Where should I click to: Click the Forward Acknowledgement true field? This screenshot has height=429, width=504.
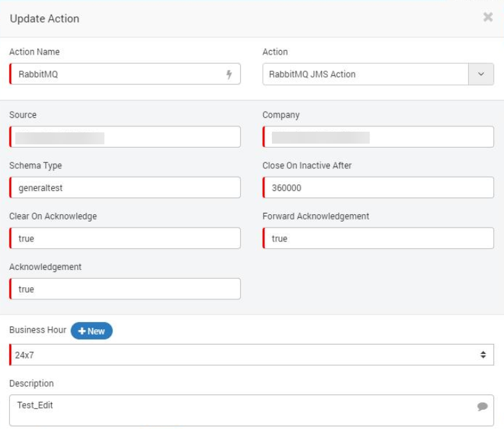(378, 238)
